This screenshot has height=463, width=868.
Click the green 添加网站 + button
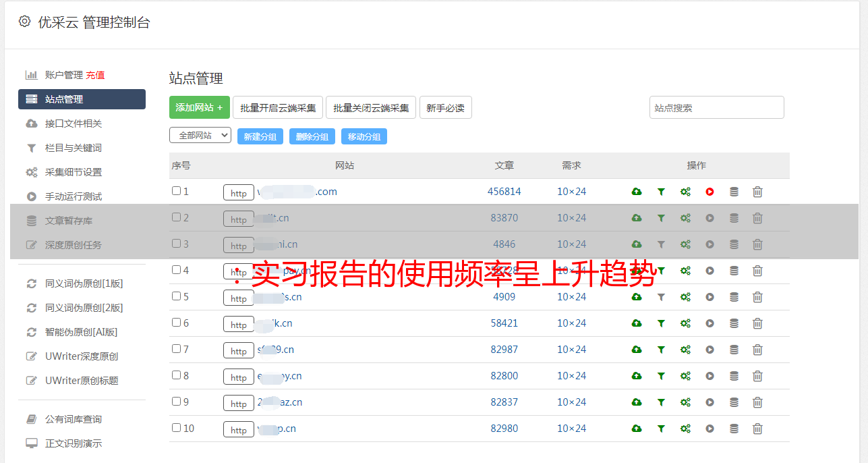[x=200, y=107]
